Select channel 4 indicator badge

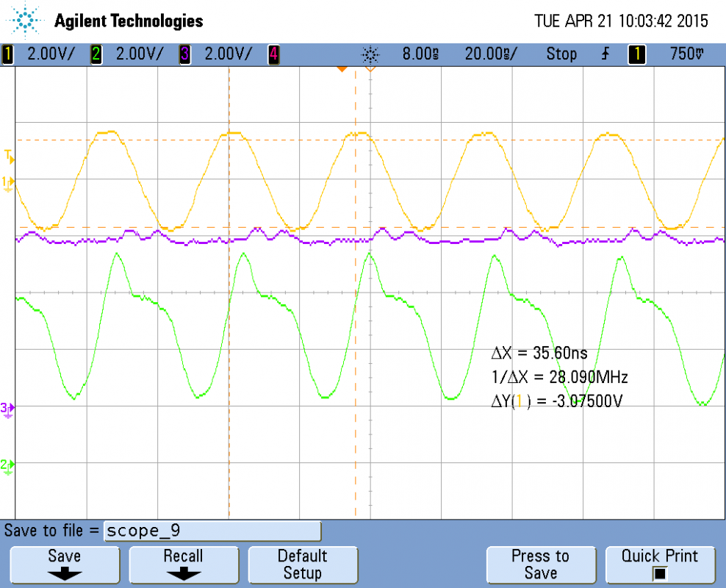273,54
